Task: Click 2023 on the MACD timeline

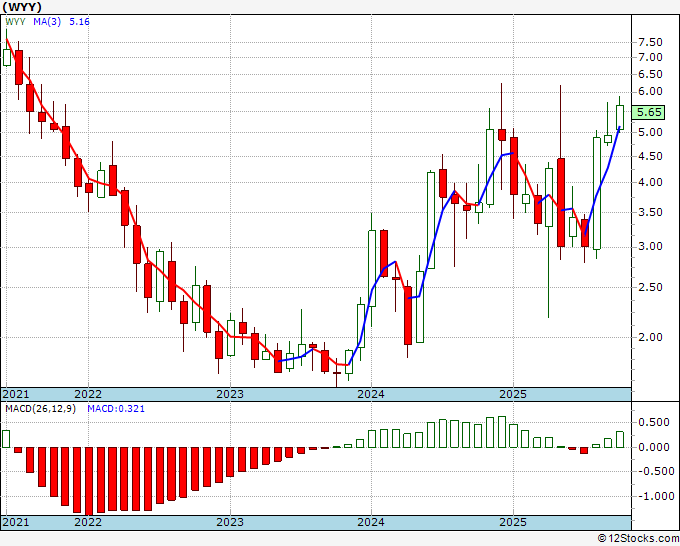Action: (230, 522)
